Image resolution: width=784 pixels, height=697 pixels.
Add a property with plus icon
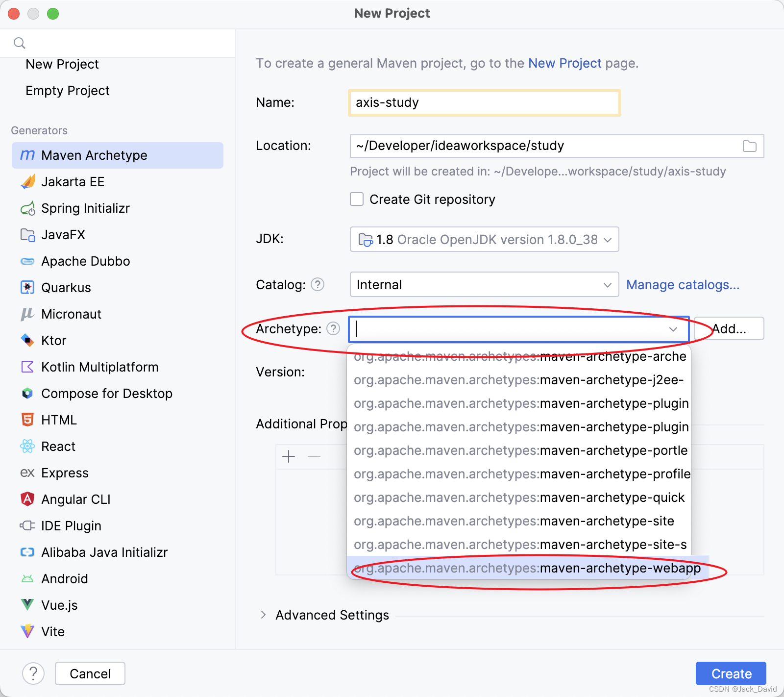289,456
